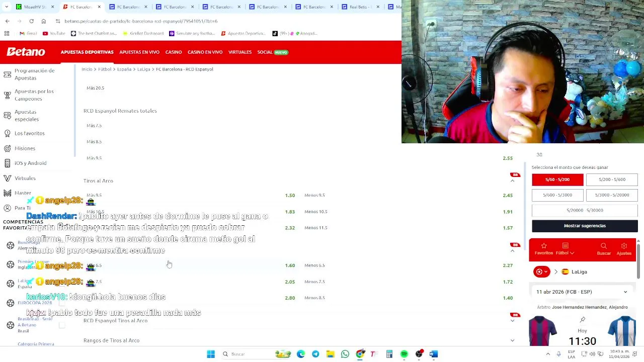The width and height of the screenshot is (644, 362).
Task: Open the 11 abr 2026 (FCB - ESP) dropdown
Action: tap(582, 292)
